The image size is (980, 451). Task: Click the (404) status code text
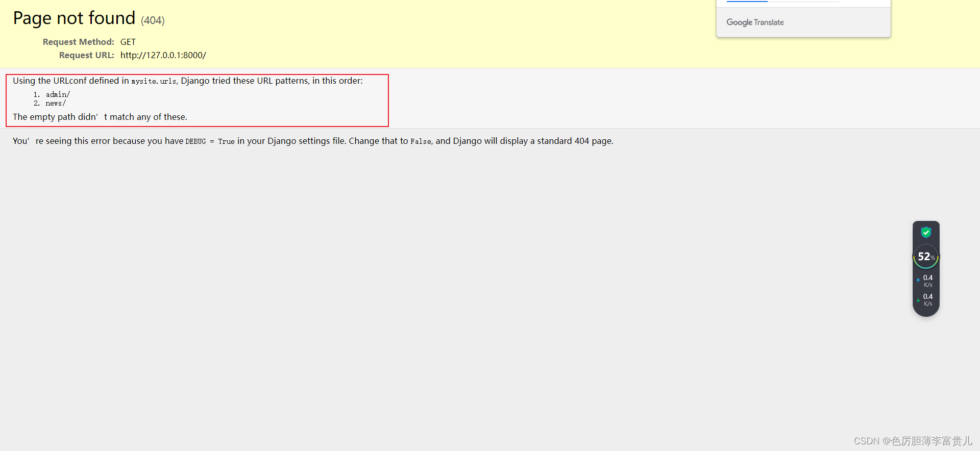click(x=153, y=20)
